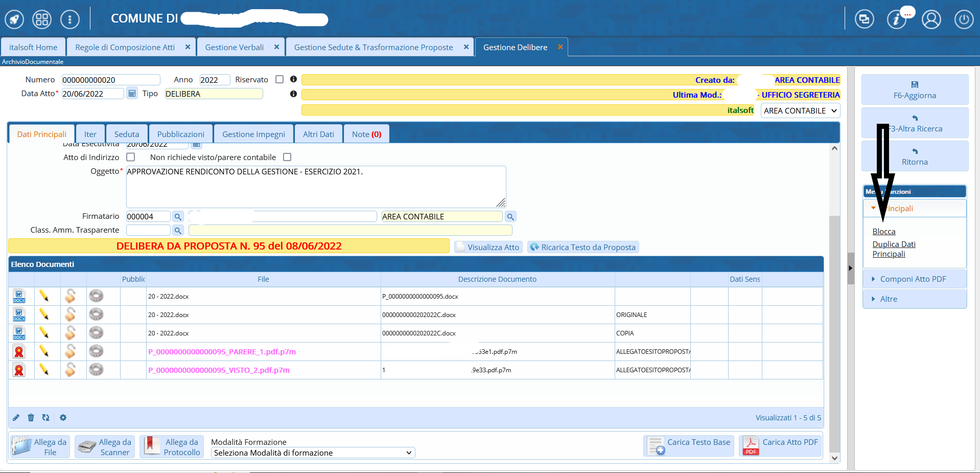Click the refresh icon under document list
The height and width of the screenshot is (473, 980).
(46, 418)
